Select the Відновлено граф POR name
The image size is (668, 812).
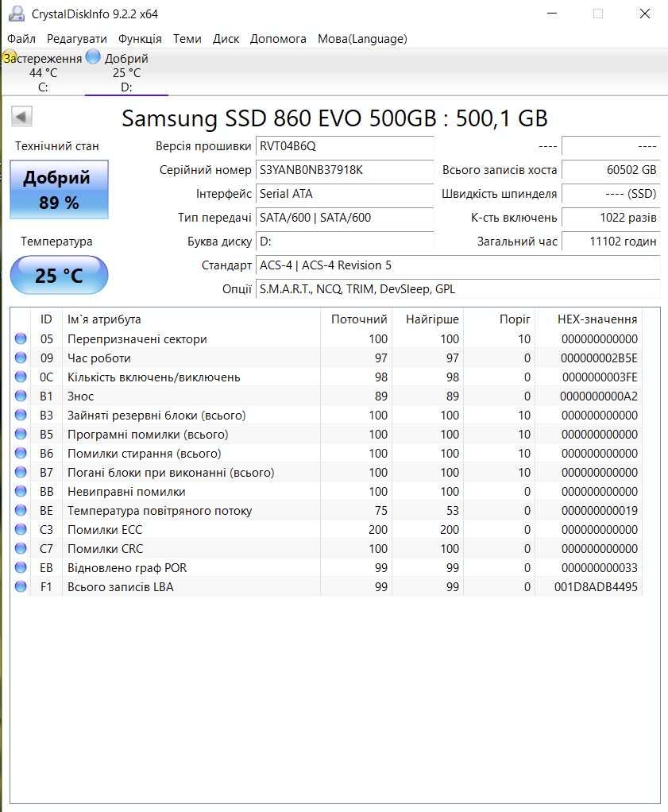pos(127,568)
